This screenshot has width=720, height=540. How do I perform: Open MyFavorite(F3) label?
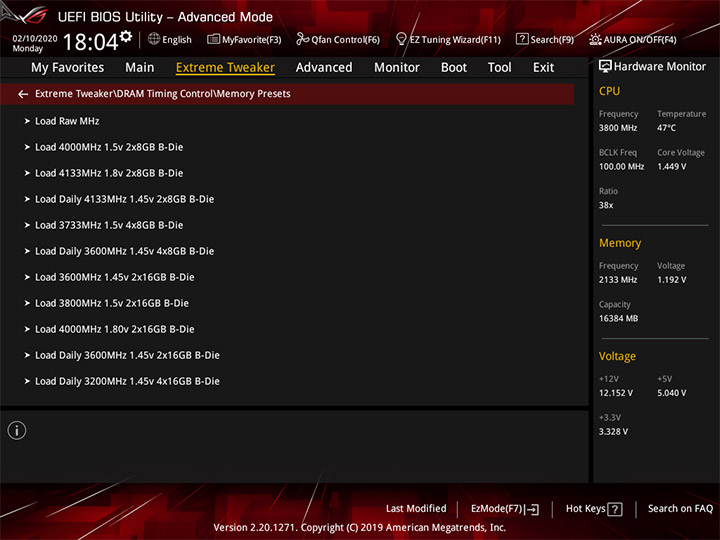coord(252,40)
